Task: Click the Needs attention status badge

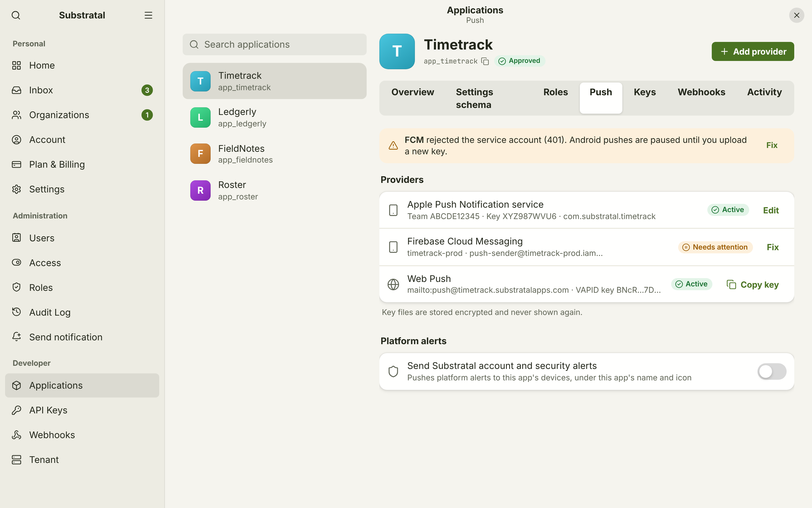Action: 715,247
